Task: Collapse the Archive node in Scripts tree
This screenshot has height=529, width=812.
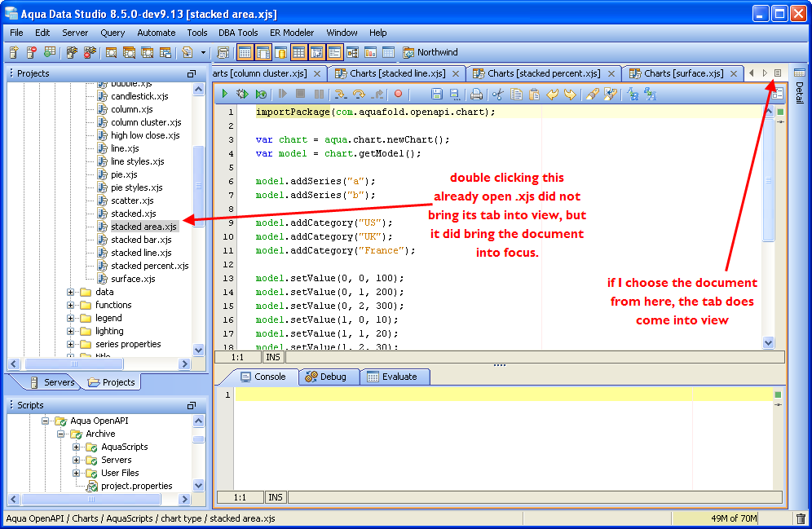Action: click(x=60, y=434)
